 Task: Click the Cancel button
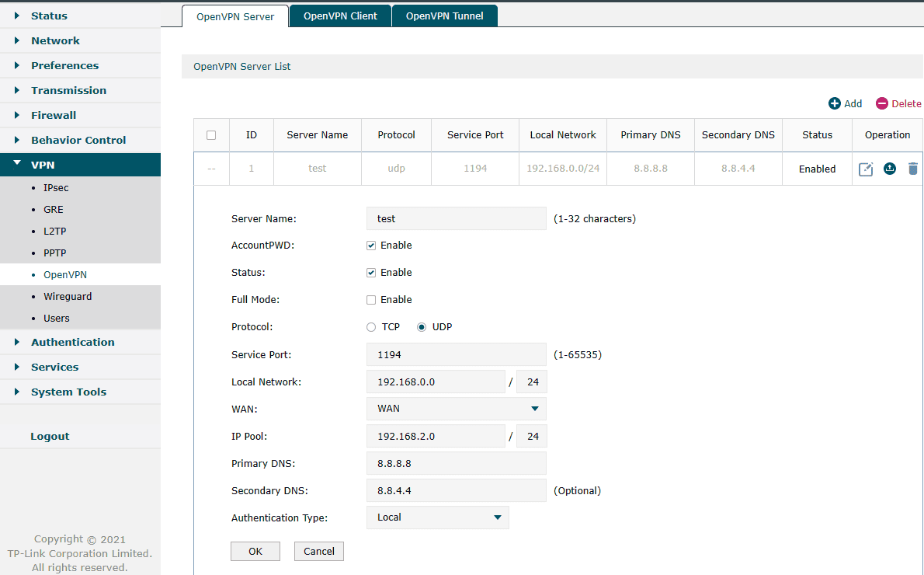click(x=319, y=552)
